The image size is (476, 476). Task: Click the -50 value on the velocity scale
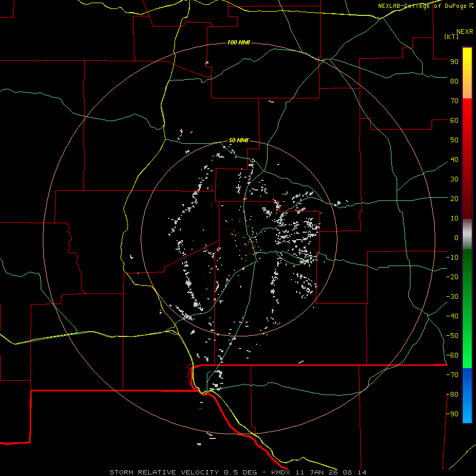click(x=452, y=336)
